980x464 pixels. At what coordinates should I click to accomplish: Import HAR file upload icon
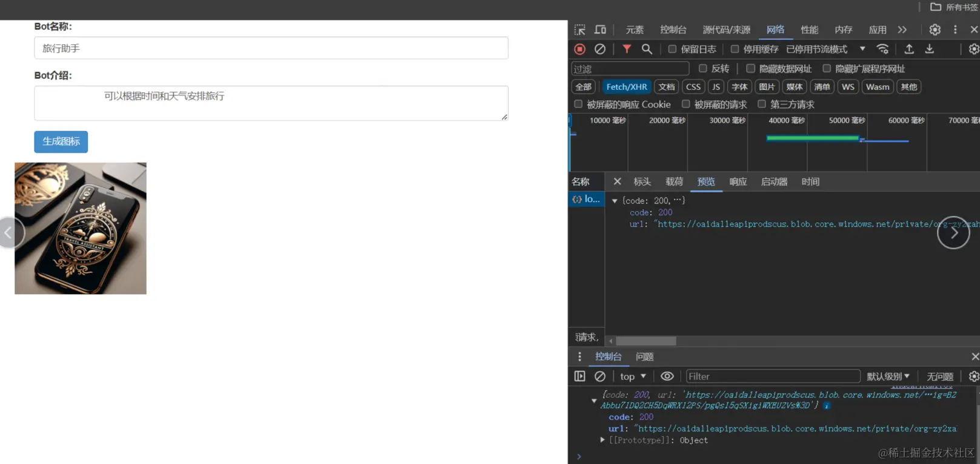click(909, 49)
